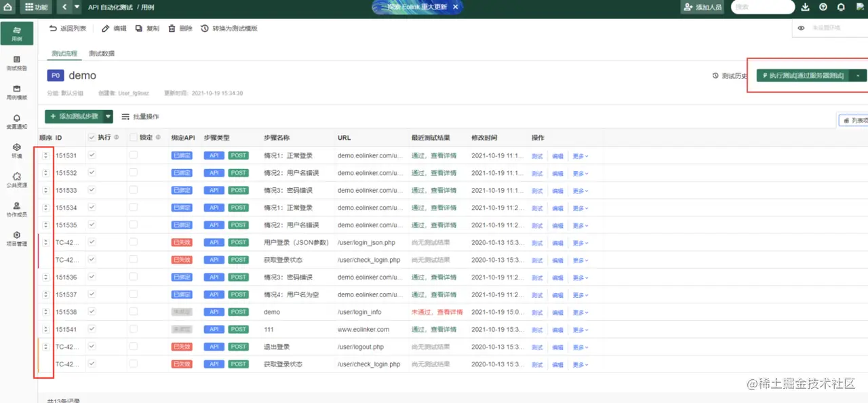The height and width of the screenshot is (403, 868).
Task: Check 锁定 for row 151535
Action: coord(133,225)
